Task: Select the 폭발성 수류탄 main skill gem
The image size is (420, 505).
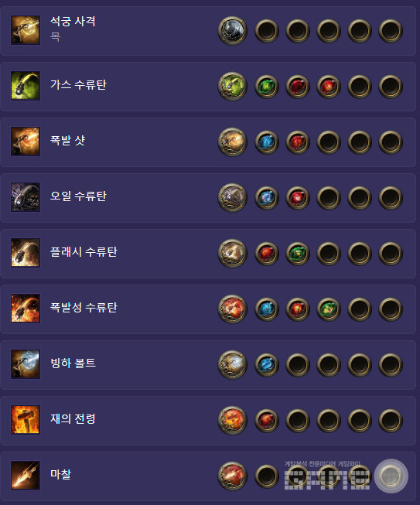Action: tap(233, 309)
